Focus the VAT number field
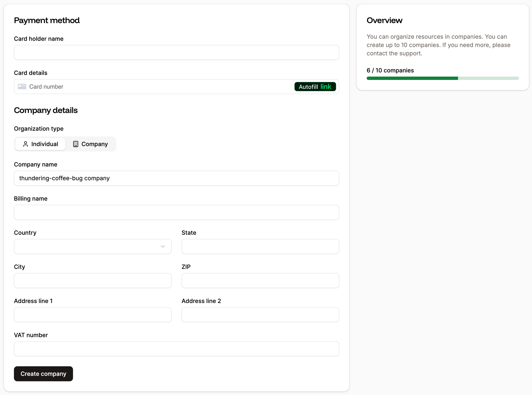Viewport: 532px width, 395px height. click(176, 349)
